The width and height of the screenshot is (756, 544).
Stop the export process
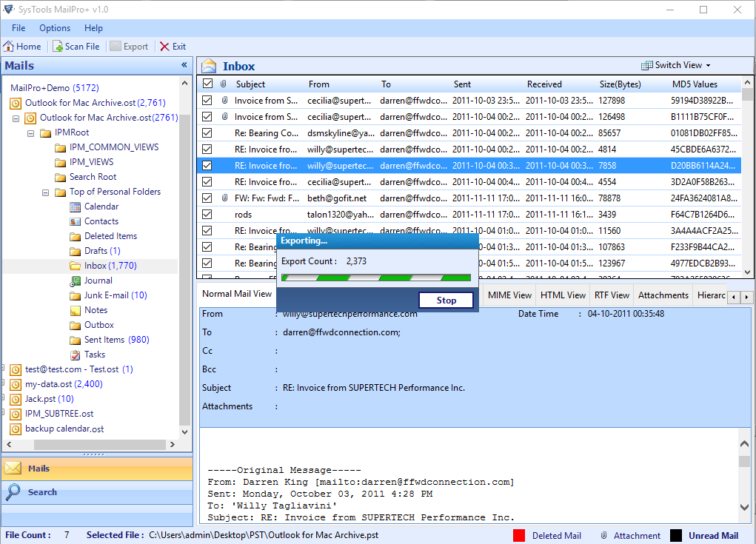point(446,300)
